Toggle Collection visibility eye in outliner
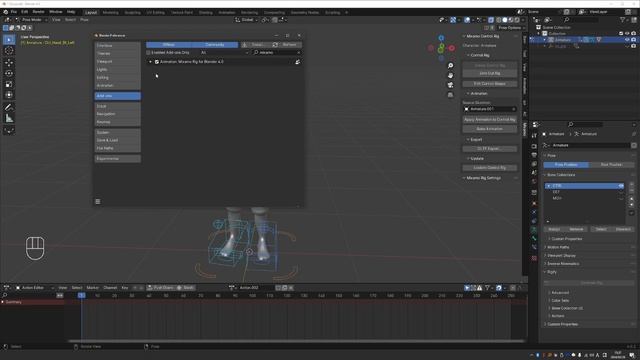The width and height of the screenshot is (640, 360). (x=627, y=33)
